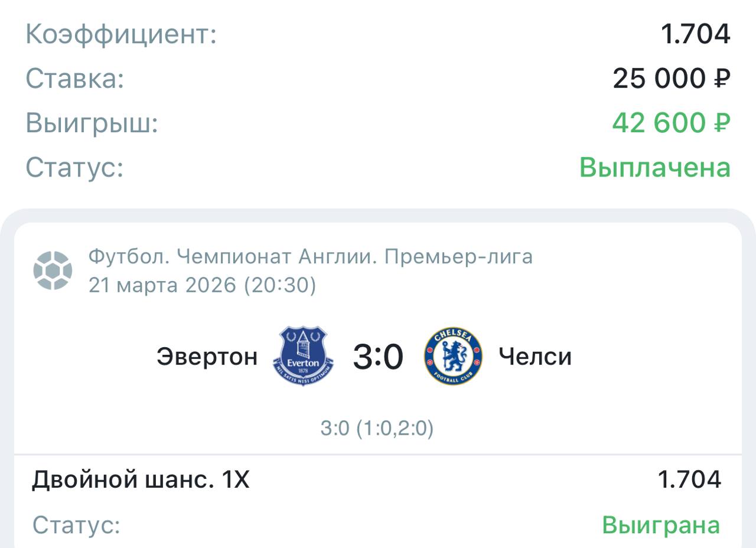Screen dimensions: 756x548
Task: Click the green Выплачена payout status
Action: [x=654, y=168]
